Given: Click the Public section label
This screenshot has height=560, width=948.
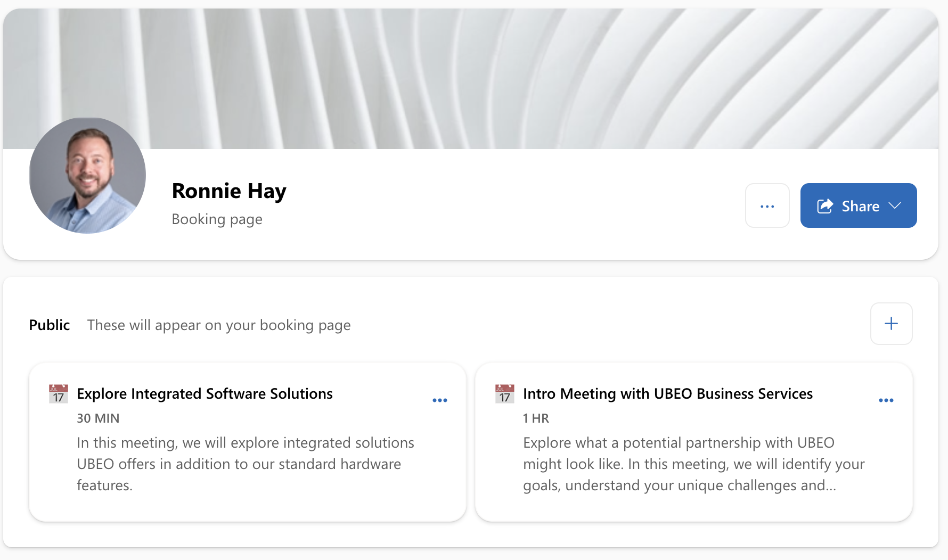Looking at the screenshot, I should [50, 325].
